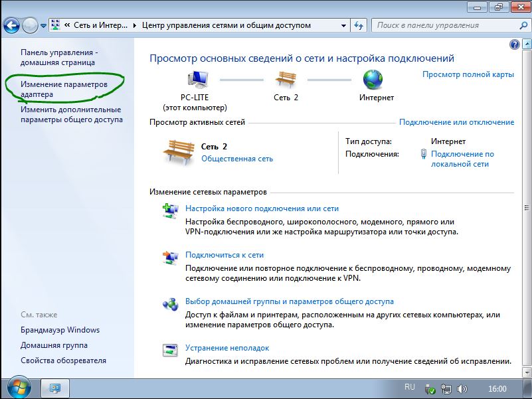Open the Windows Start orb
The width and height of the screenshot is (532, 399).
pos(19,388)
